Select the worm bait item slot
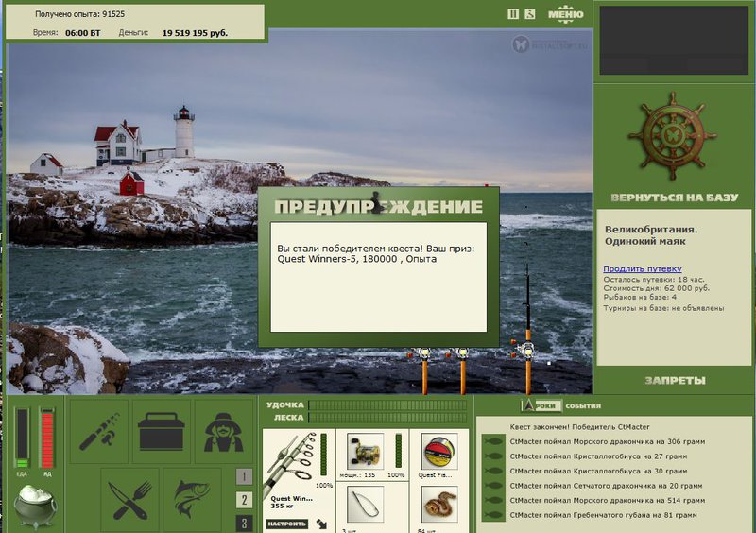Screen dimensions: 756x533 [x=439, y=505]
